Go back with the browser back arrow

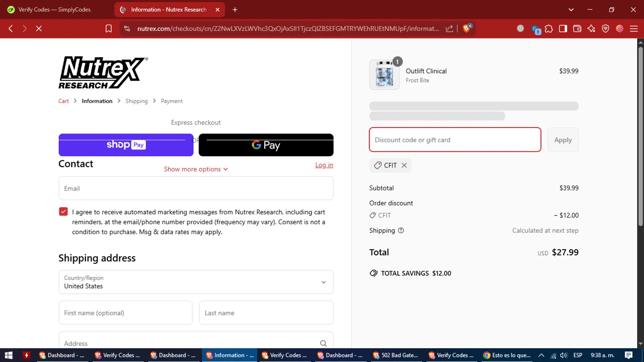(11, 28)
